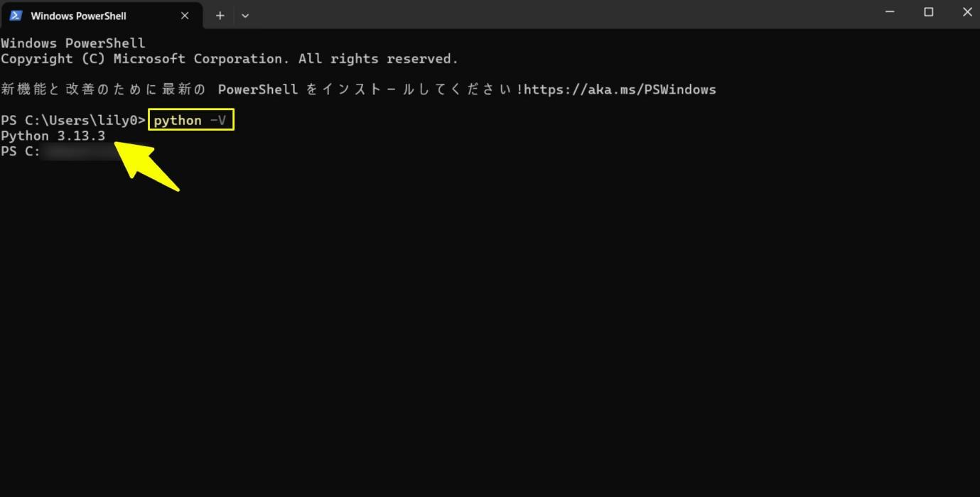Click the blurred path on last prompt
Viewport: 980px width, 497px height.
pos(82,152)
